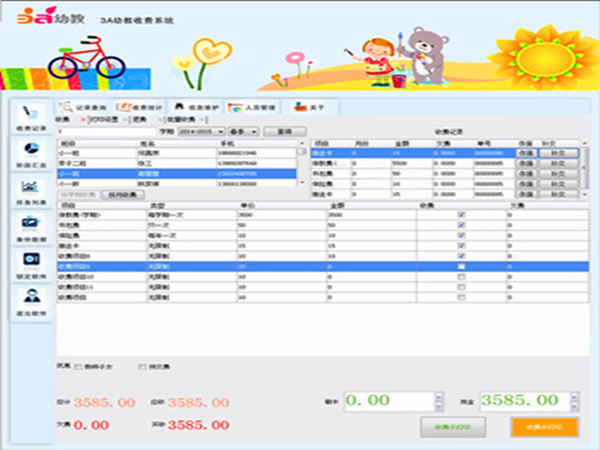Image resolution: width=600 pixels, height=450 pixels.
Task: Toggle charge checkbox for the 3500 tuition row
Action: (461, 215)
